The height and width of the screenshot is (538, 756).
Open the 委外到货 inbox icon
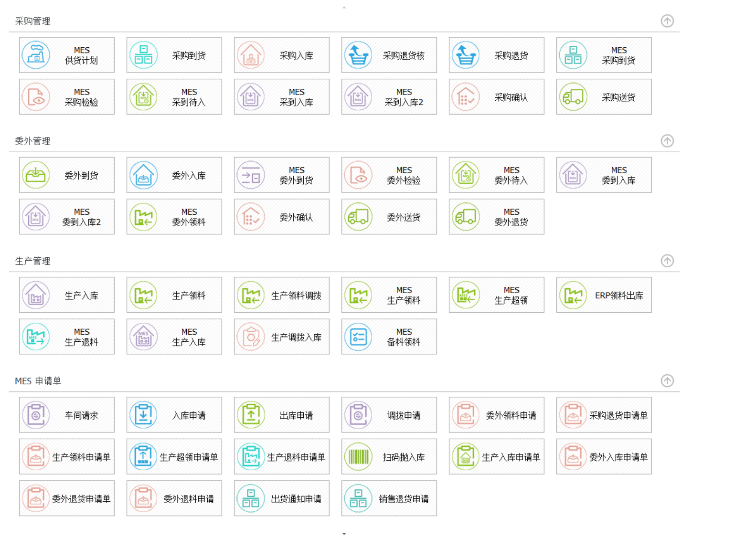click(36, 175)
